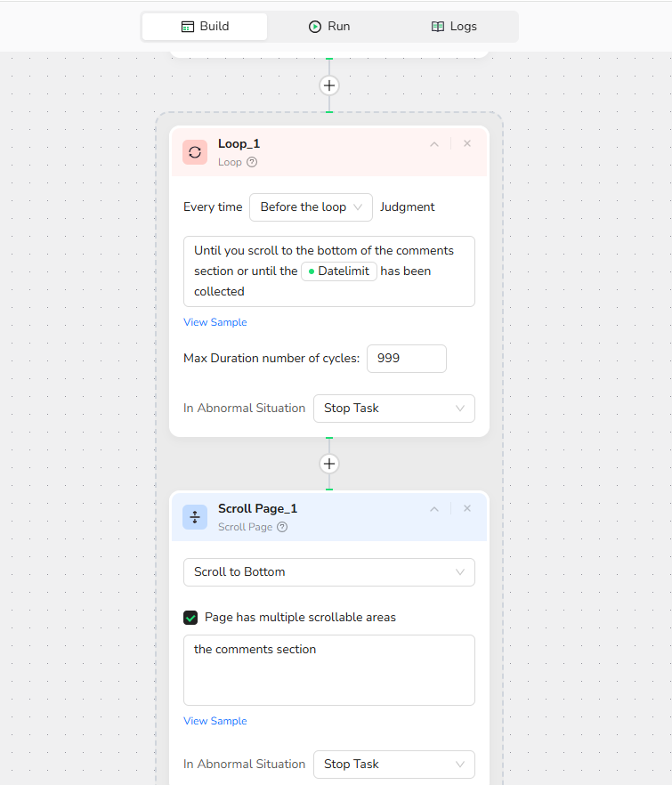Click the Scroll Page_1 node icon
Image resolution: width=672 pixels, height=785 pixels.
195,517
